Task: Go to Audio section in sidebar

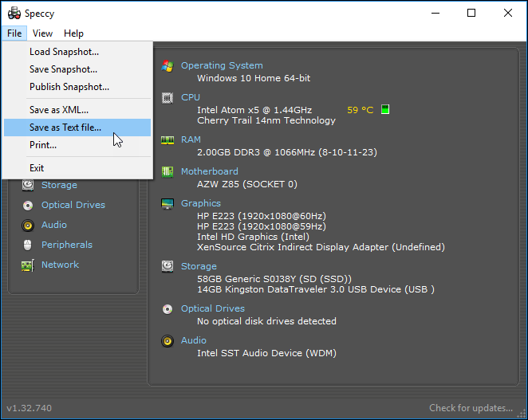Action: click(54, 225)
